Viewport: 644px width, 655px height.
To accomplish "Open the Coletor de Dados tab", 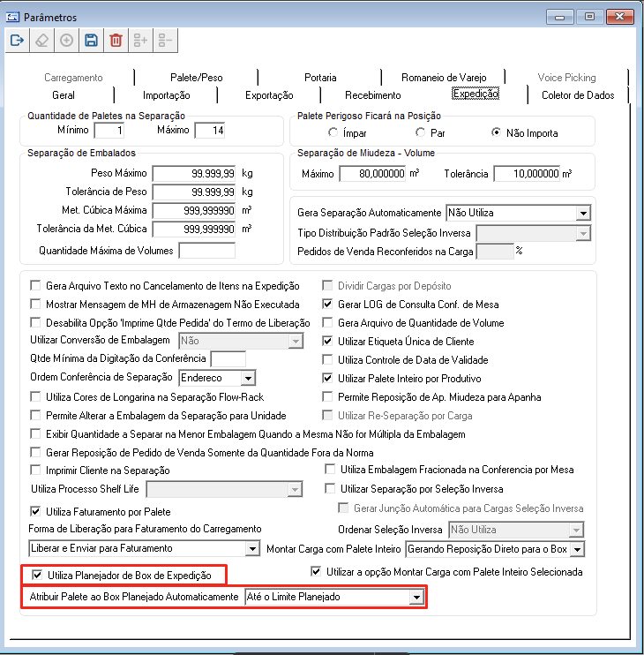I will (578, 95).
